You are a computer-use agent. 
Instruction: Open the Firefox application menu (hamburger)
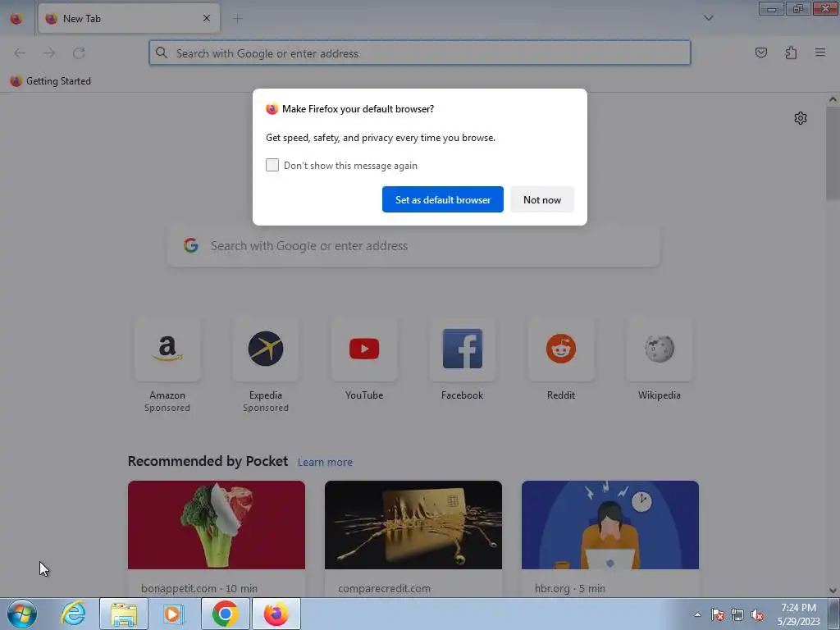click(x=819, y=52)
